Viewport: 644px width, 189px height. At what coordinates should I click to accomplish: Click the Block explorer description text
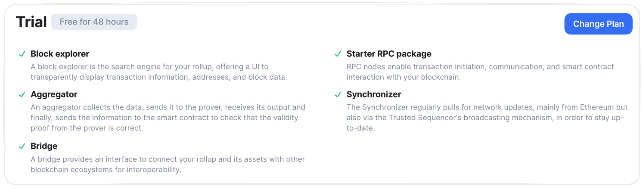pyautogui.click(x=159, y=72)
